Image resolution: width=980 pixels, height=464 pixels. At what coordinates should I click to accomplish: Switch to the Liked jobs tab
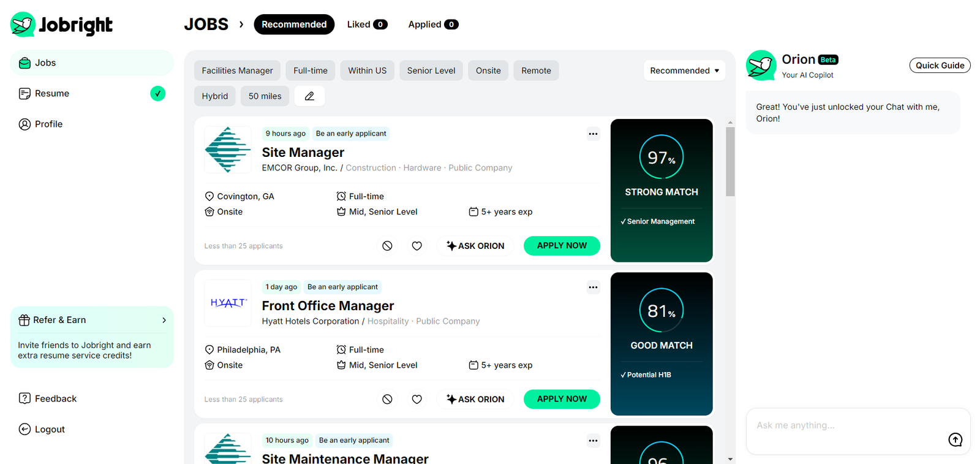pos(367,25)
